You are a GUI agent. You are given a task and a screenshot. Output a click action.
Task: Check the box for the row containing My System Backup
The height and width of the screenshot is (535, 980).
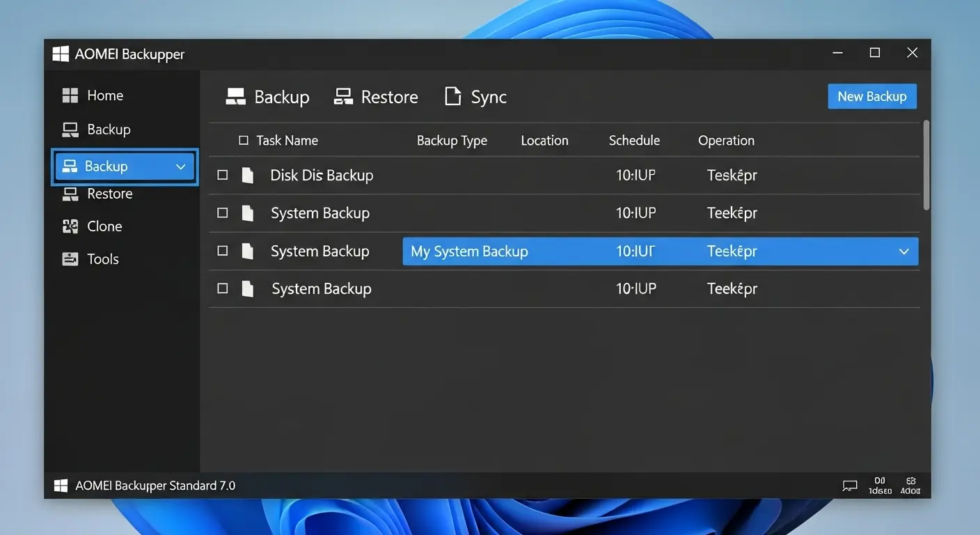[223, 251]
